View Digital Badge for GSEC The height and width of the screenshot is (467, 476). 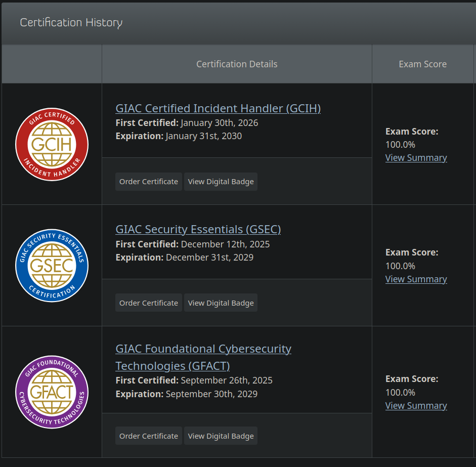tap(221, 303)
